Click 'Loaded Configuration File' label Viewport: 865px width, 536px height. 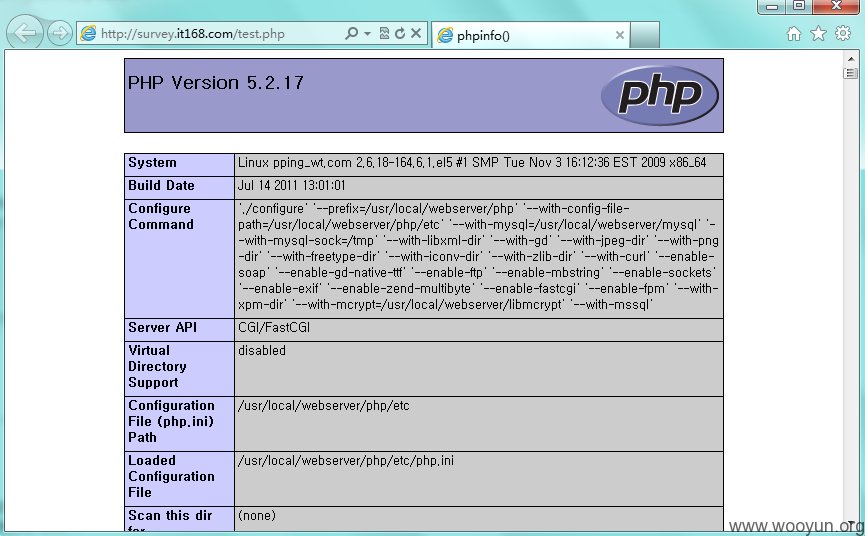tap(172, 476)
